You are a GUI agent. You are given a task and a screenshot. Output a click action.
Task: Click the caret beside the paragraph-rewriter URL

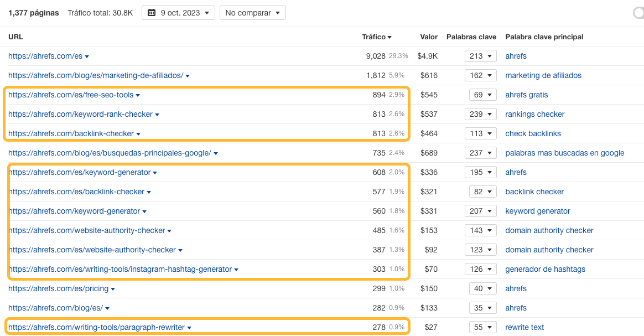pos(190,327)
